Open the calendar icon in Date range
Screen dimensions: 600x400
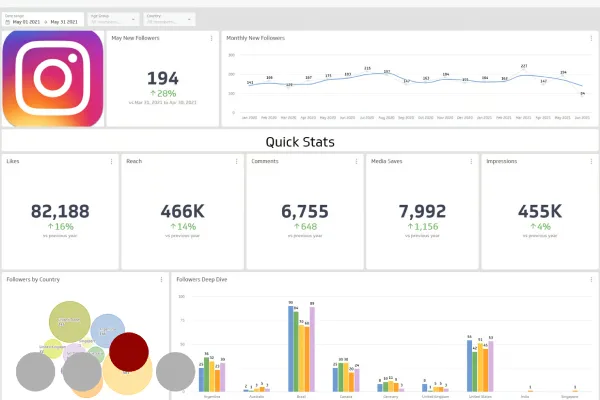click(7, 22)
